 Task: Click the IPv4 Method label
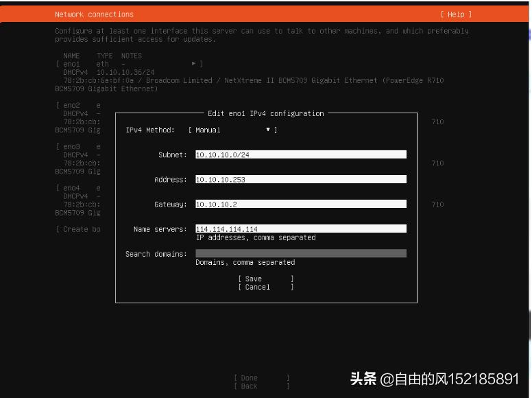[x=150, y=130]
